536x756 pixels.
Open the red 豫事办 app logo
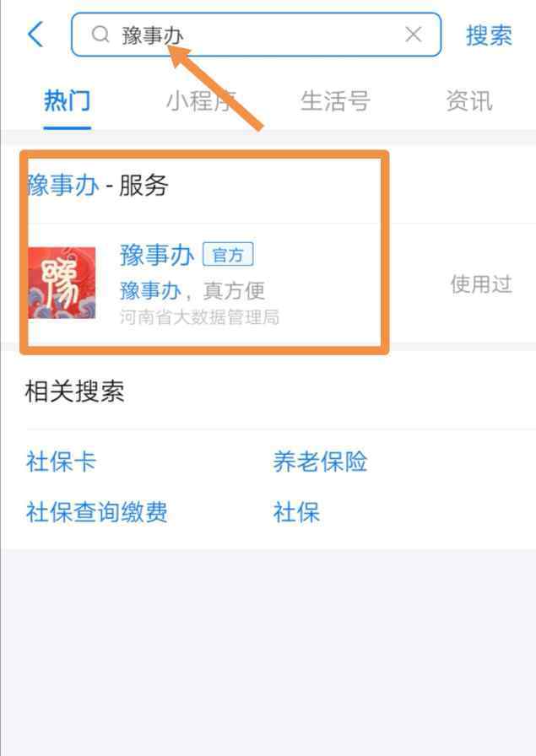(x=62, y=283)
